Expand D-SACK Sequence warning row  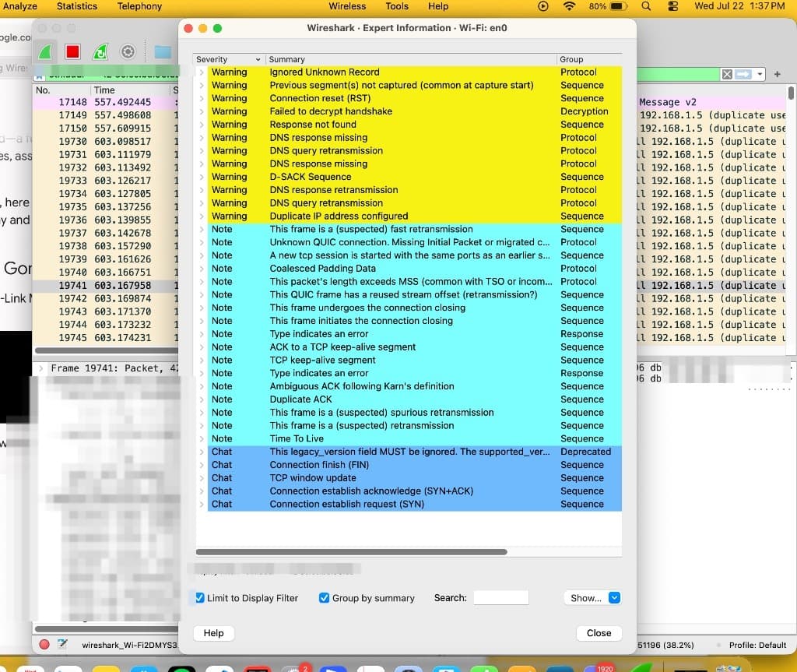click(202, 177)
